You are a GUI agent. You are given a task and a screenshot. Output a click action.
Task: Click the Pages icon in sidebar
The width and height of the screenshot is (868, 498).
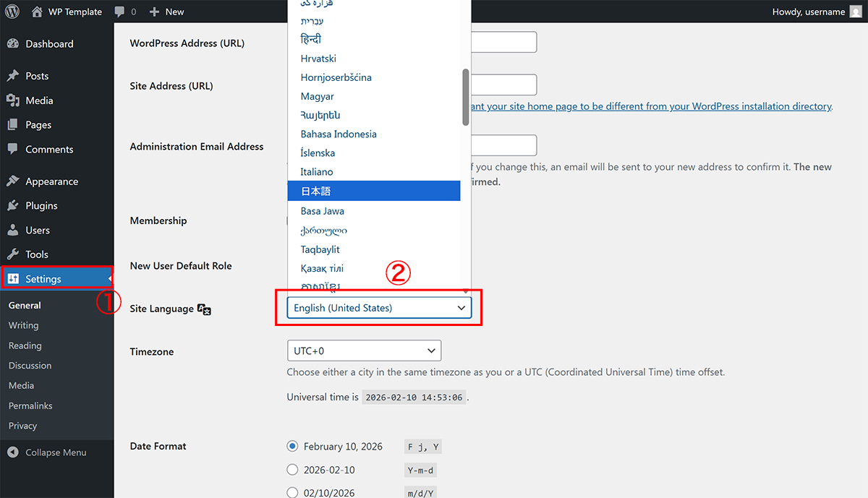pos(13,124)
